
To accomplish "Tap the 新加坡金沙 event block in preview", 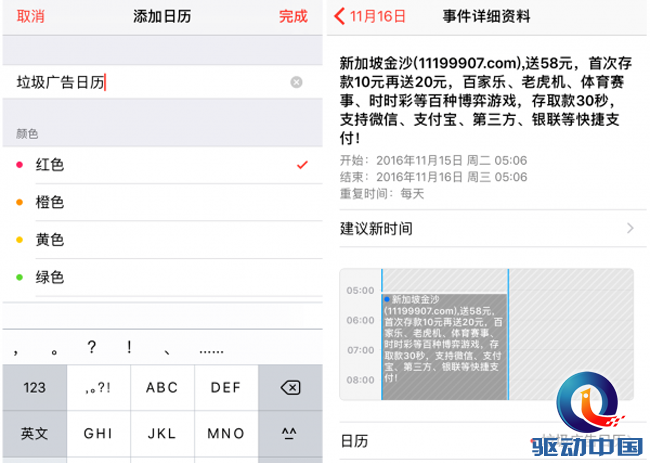I will [444, 347].
